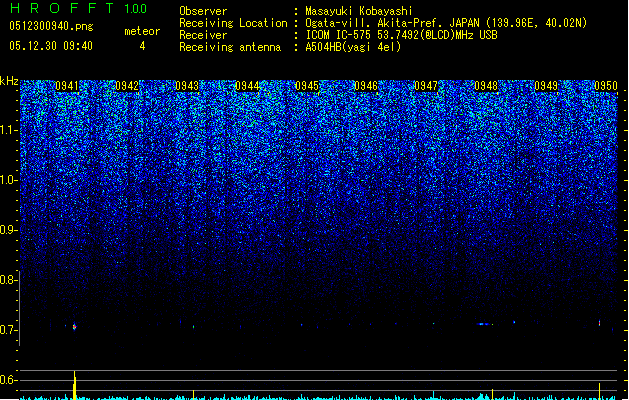Select observer name Masayuki Kobayashi
Image resolution: width=629 pixels, height=400 pixels.
tap(359, 11)
